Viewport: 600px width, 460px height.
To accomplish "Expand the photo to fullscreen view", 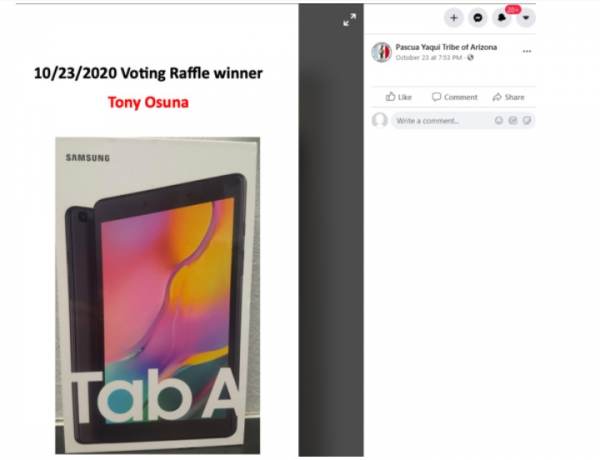I will tap(349, 20).
